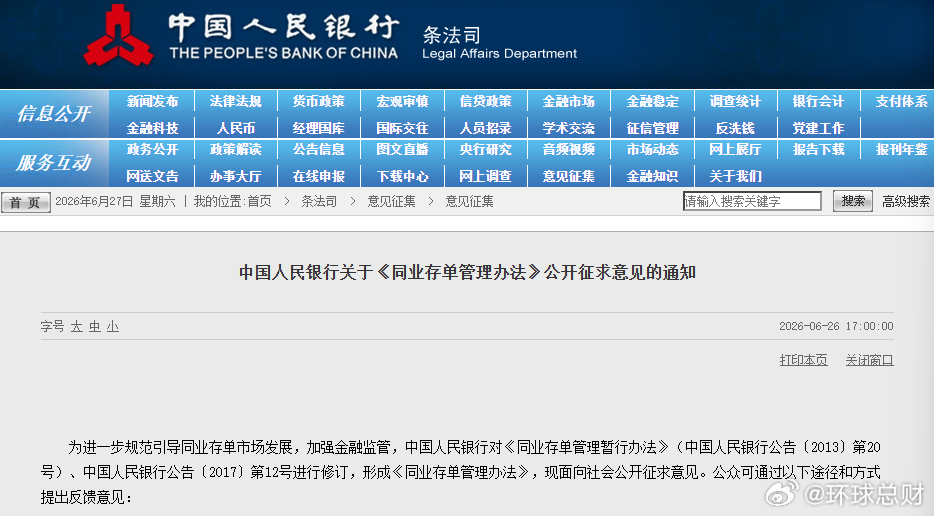Go to 货币政策 section
Image resolution: width=934 pixels, height=516 pixels.
pos(319,101)
